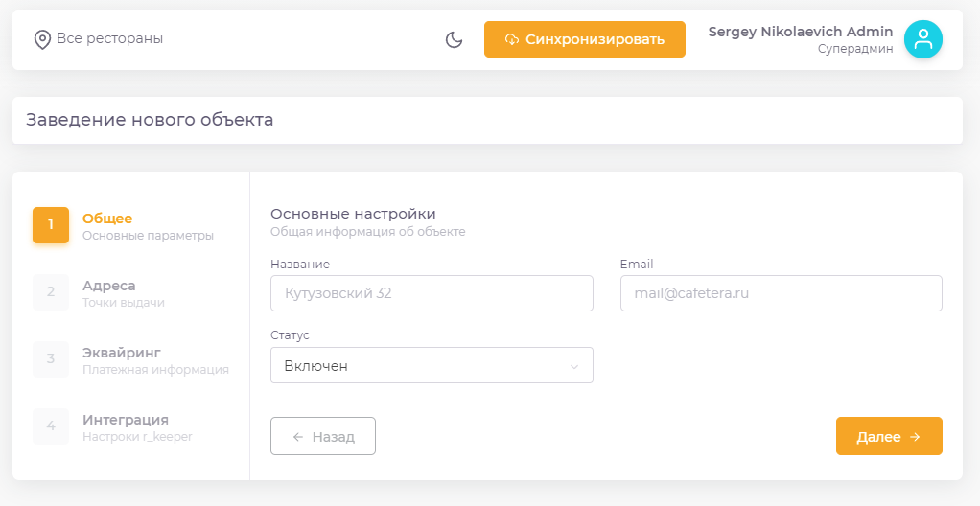Click step number 4 badge

pos(51,426)
